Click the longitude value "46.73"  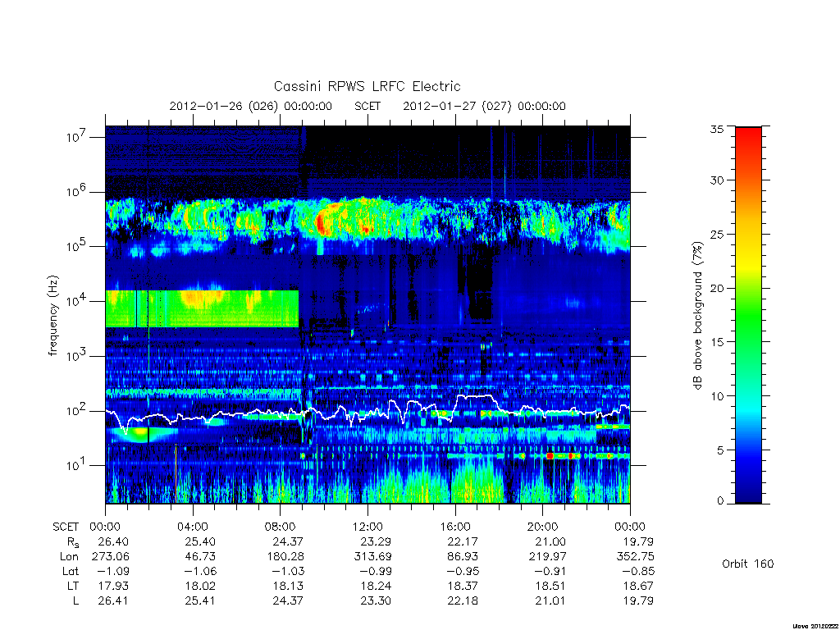[x=200, y=557]
